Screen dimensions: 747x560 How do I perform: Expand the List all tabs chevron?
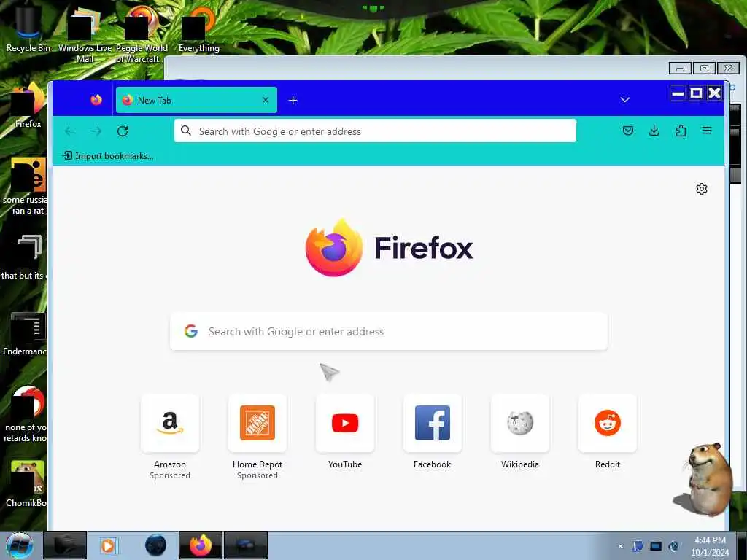pyautogui.click(x=625, y=100)
